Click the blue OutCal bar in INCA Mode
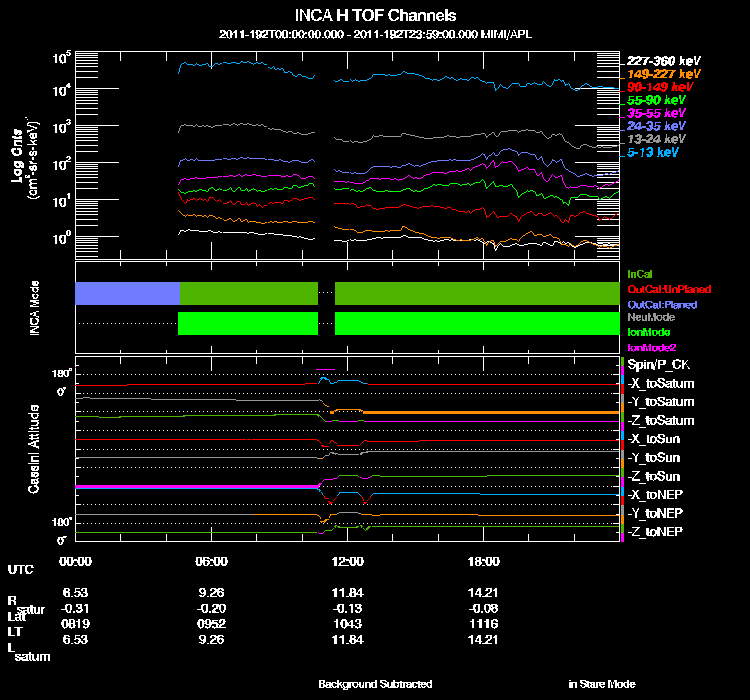 (127, 293)
